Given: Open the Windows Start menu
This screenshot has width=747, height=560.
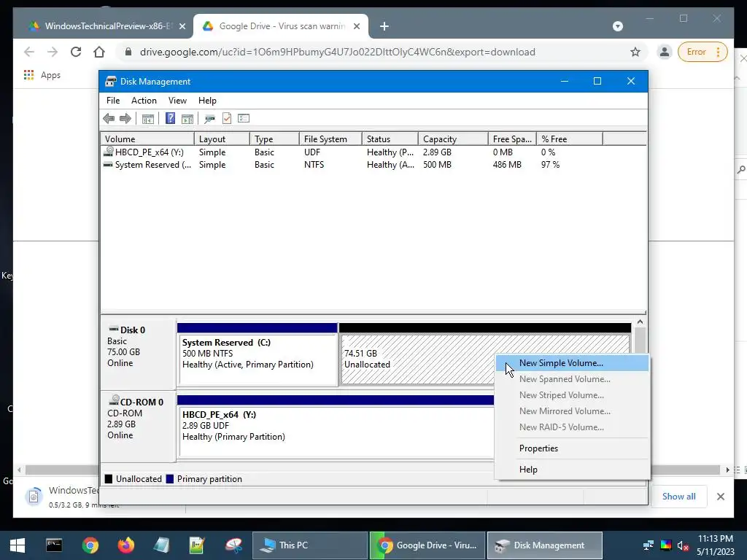Looking at the screenshot, I should coord(18,545).
